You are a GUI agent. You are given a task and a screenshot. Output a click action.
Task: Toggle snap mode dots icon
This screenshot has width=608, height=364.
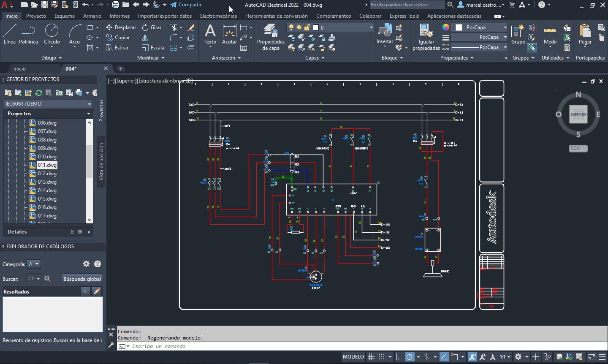click(382, 357)
